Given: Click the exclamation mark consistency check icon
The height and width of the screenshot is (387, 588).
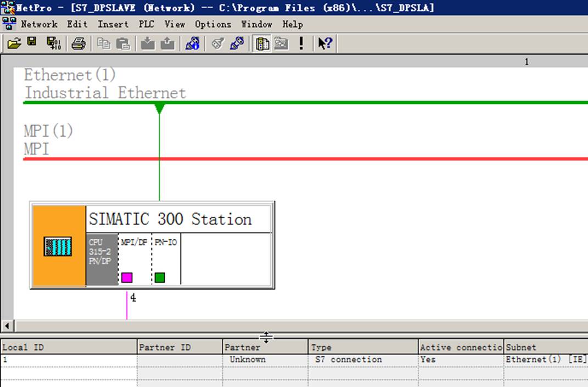Looking at the screenshot, I should (x=301, y=43).
